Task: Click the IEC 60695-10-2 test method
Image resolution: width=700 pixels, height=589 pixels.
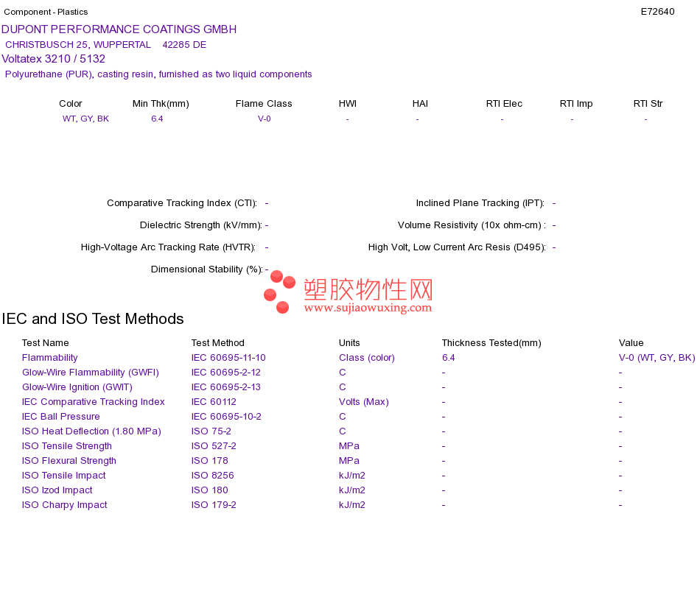Action: pos(226,417)
